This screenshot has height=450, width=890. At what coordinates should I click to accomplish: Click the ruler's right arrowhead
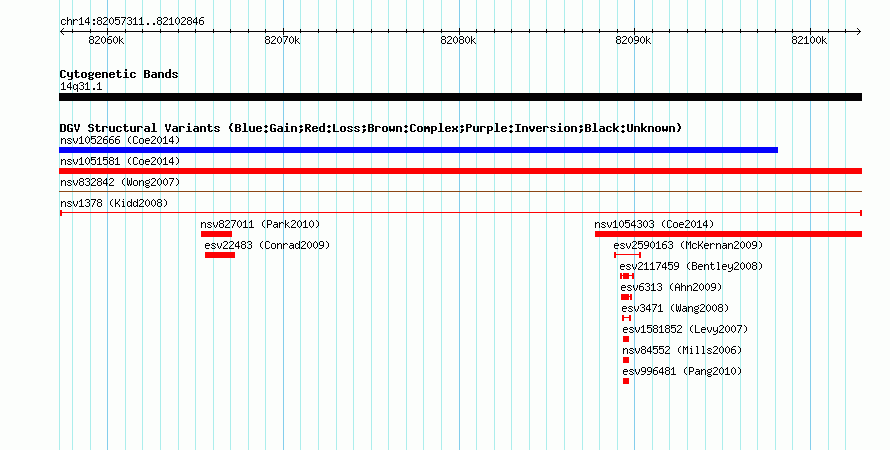[859, 32]
